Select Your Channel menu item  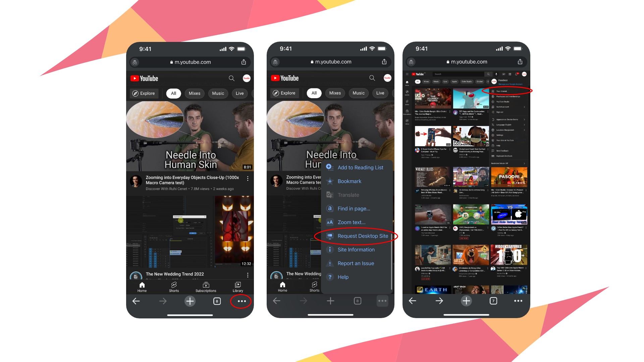[x=507, y=91]
